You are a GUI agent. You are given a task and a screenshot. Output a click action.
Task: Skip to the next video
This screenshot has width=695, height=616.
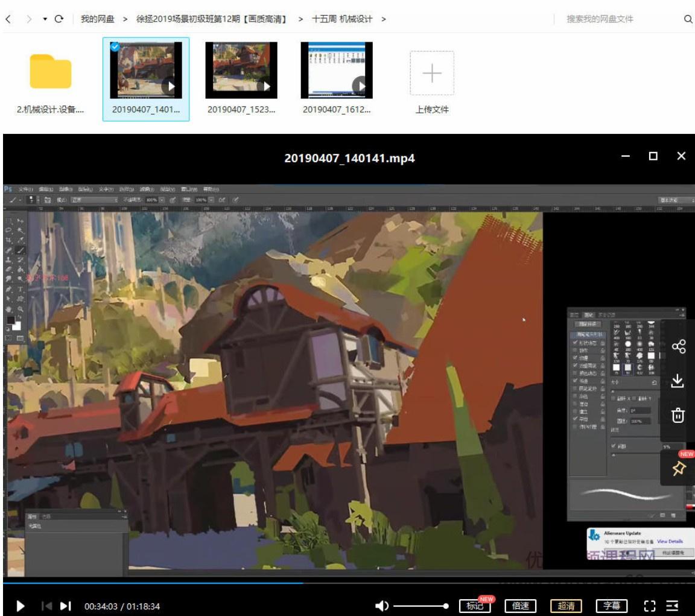click(x=66, y=606)
